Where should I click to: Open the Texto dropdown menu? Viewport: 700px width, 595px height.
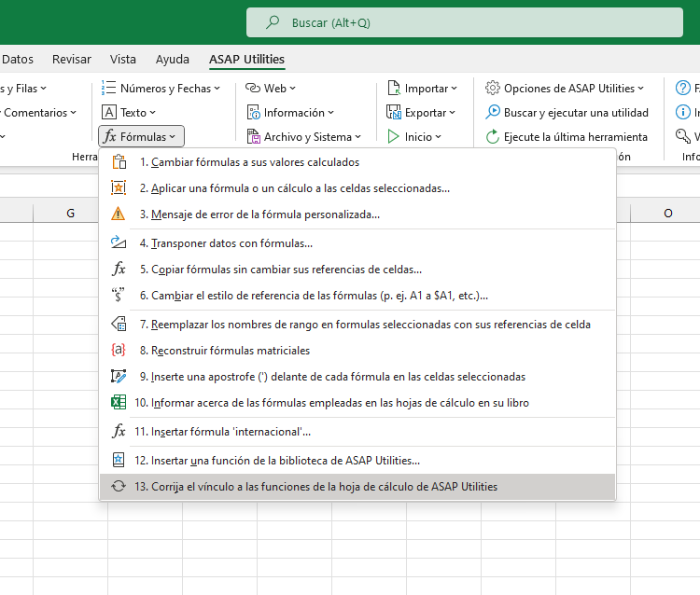(153, 113)
